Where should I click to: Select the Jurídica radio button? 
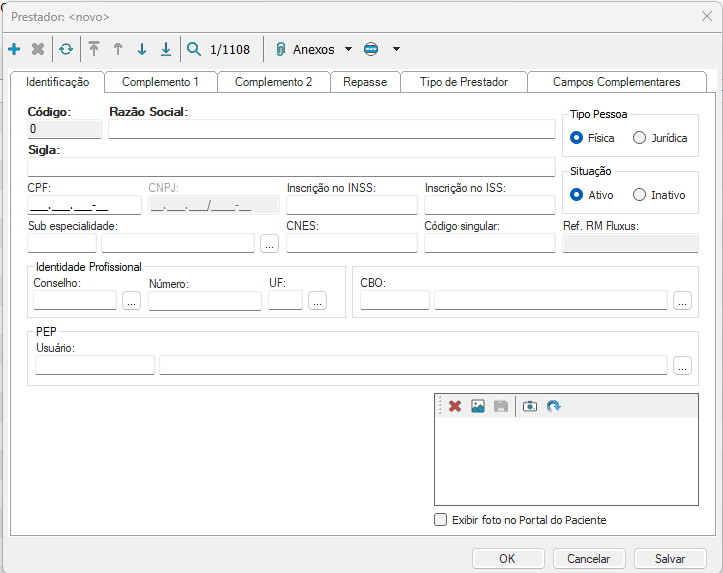[640, 138]
